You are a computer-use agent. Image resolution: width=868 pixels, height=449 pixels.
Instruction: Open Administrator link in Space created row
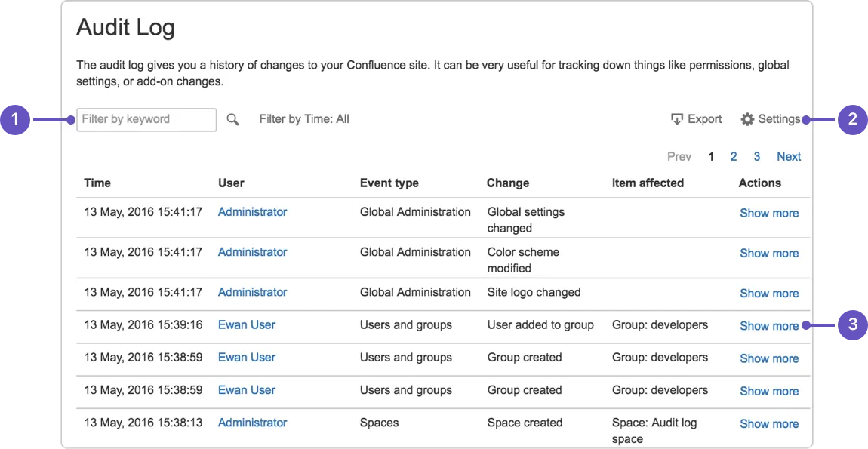point(252,423)
